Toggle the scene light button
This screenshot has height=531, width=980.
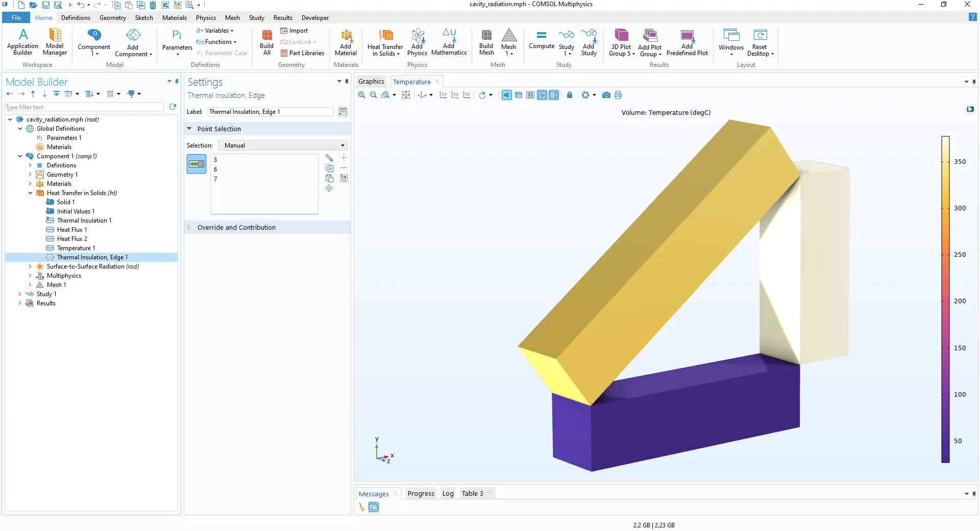click(507, 95)
